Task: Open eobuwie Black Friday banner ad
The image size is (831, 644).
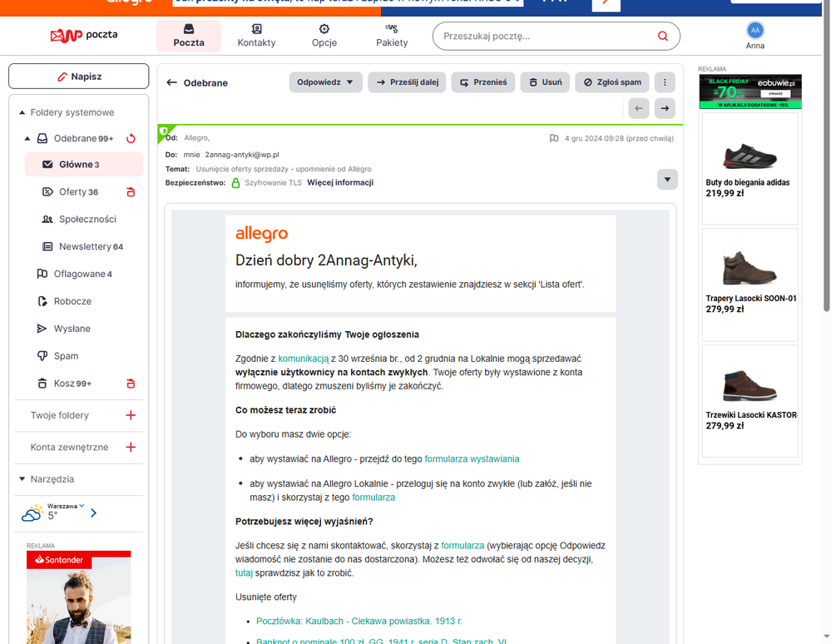Action: 750,92
